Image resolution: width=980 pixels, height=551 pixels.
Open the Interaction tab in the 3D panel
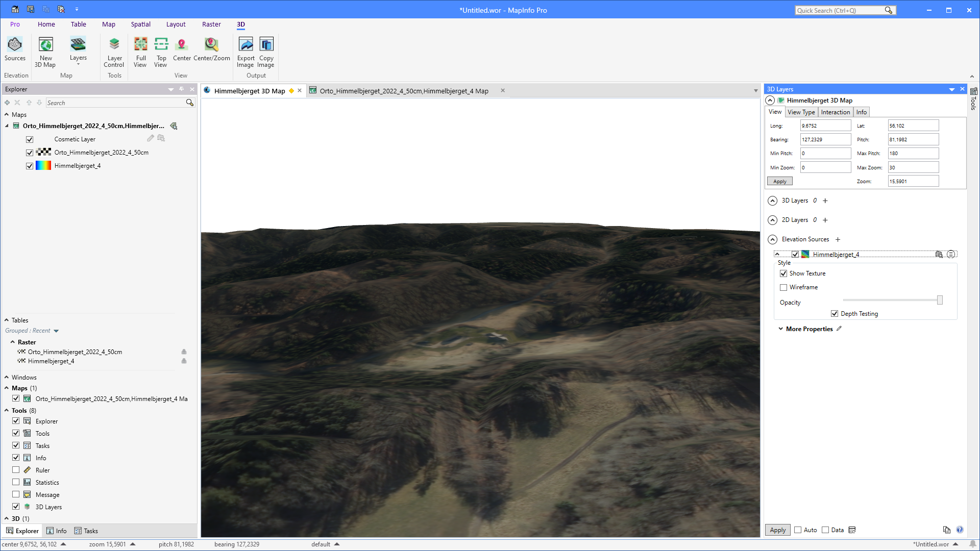click(x=836, y=112)
